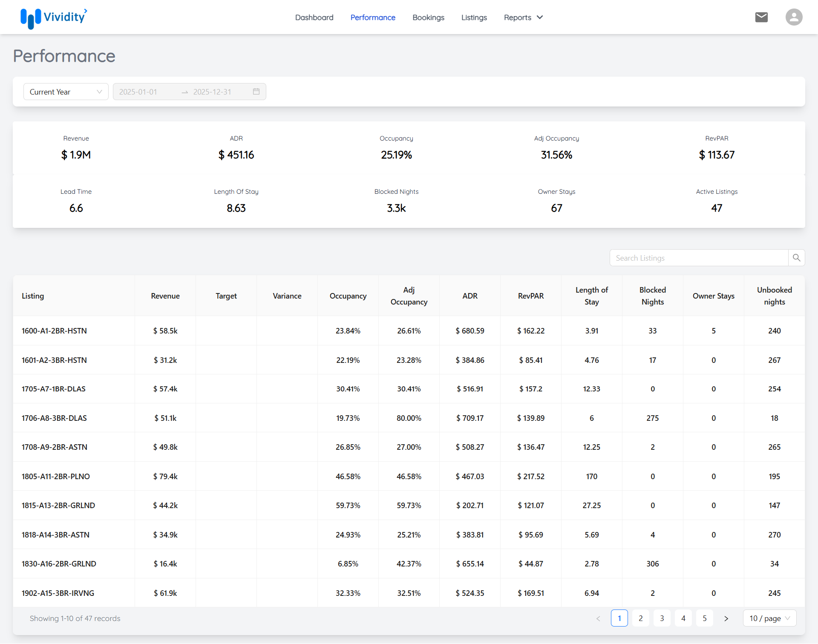Jump to page 5 of results
The height and width of the screenshot is (644, 818).
point(704,618)
